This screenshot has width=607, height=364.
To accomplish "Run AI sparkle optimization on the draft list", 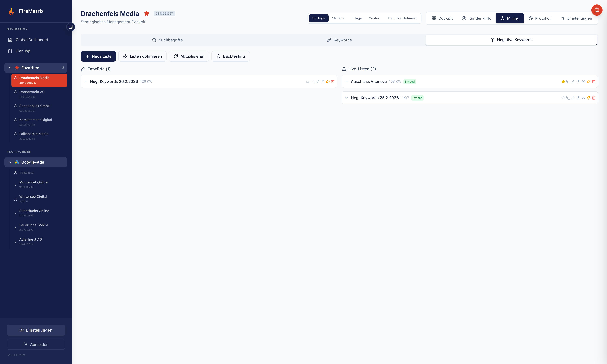I will coord(328,81).
